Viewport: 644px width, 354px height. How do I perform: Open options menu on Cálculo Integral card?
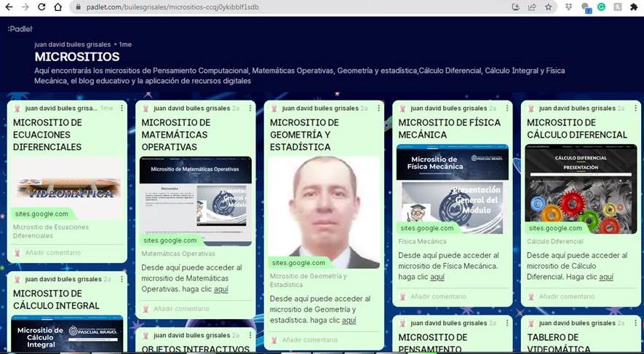coord(122,279)
